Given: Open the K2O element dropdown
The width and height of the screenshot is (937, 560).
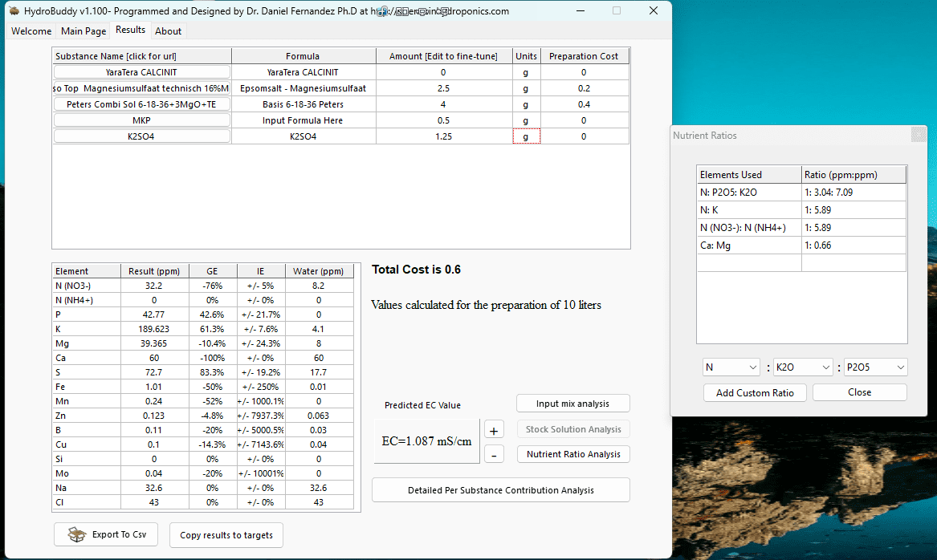Looking at the screenshot, I should coord(803,367).
